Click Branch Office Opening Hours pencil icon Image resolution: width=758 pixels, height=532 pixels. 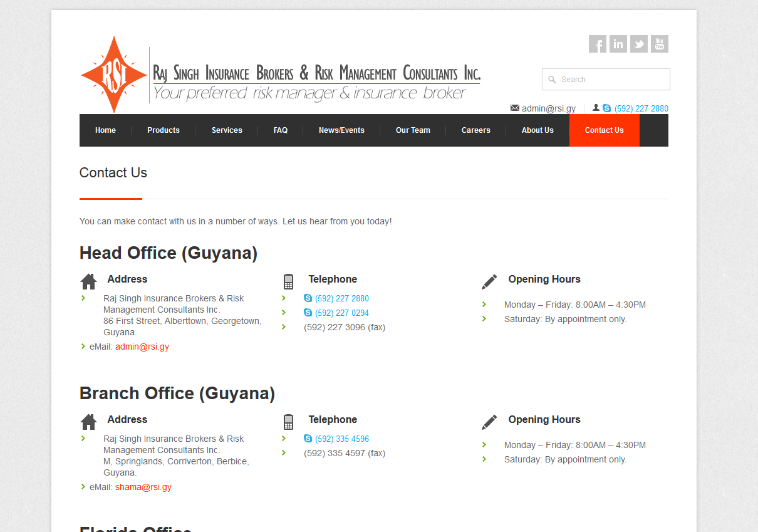point(489,422)
